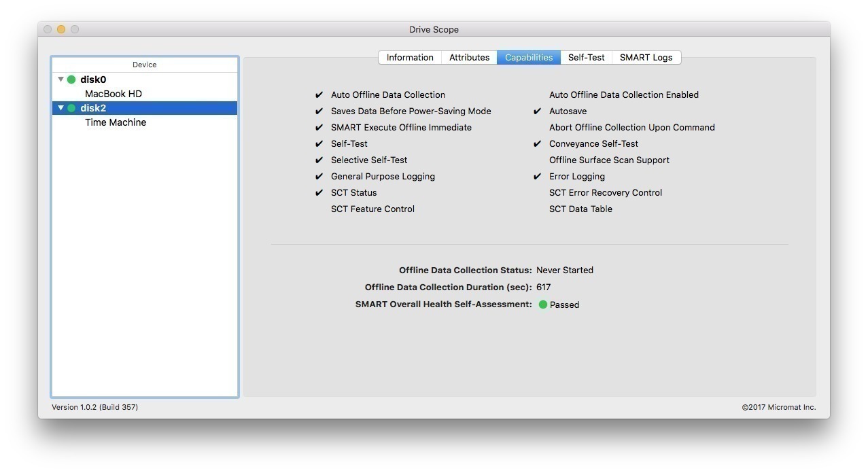Open the Attributes tab
This screenshot has width=868, height=473.
point(469,58)
